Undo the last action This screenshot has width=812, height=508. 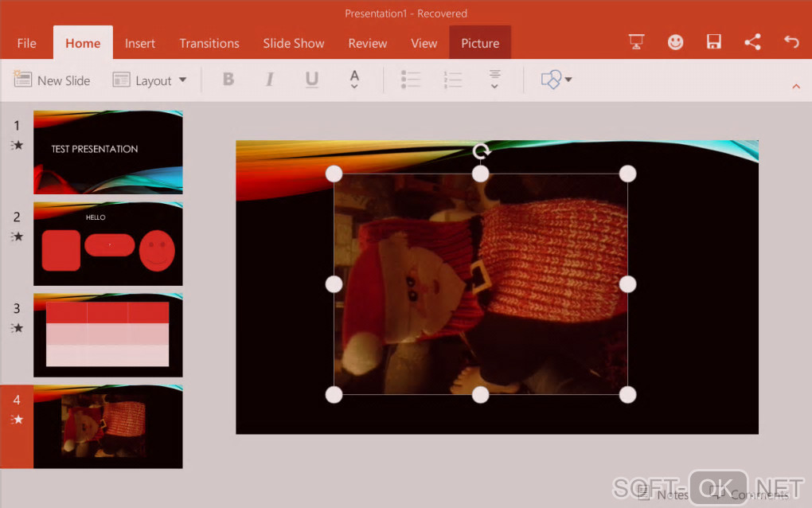[791, 42]
